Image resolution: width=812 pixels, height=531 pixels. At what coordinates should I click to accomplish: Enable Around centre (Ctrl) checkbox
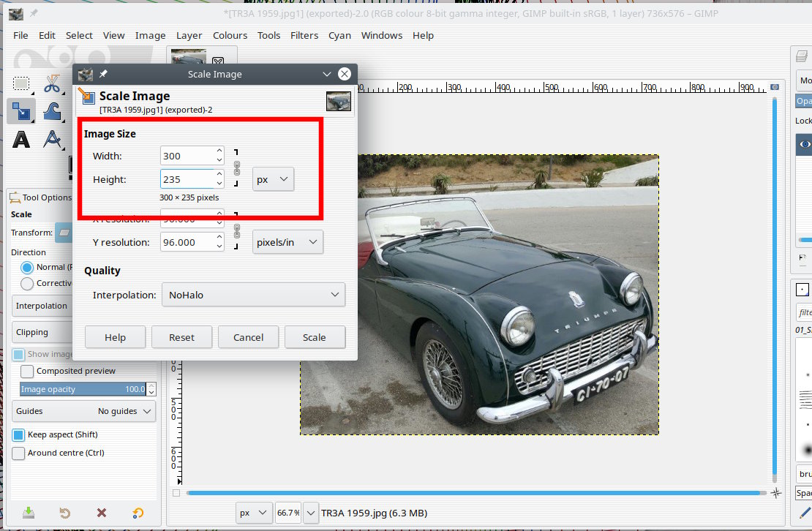[x=19, y=453]
